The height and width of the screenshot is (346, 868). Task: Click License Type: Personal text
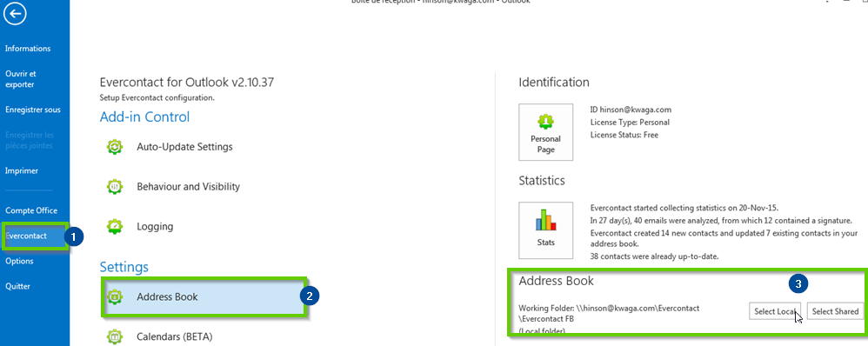point(630,123)
